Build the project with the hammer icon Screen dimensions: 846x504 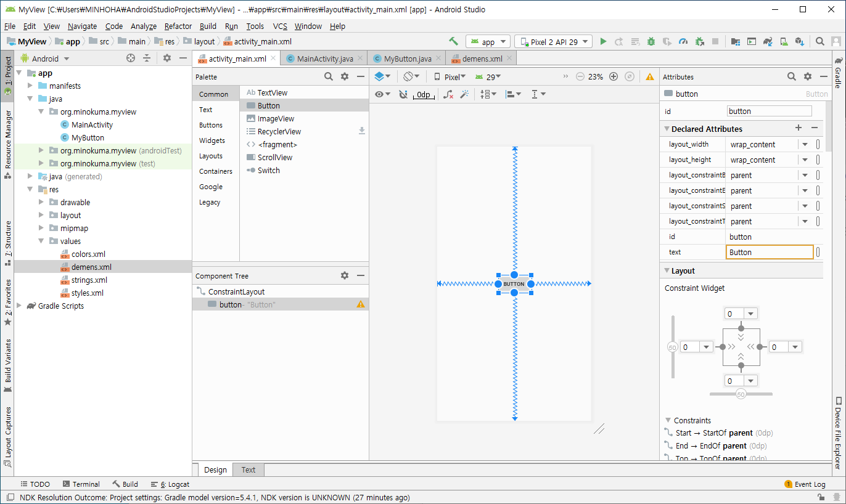[x=454, y=41]
